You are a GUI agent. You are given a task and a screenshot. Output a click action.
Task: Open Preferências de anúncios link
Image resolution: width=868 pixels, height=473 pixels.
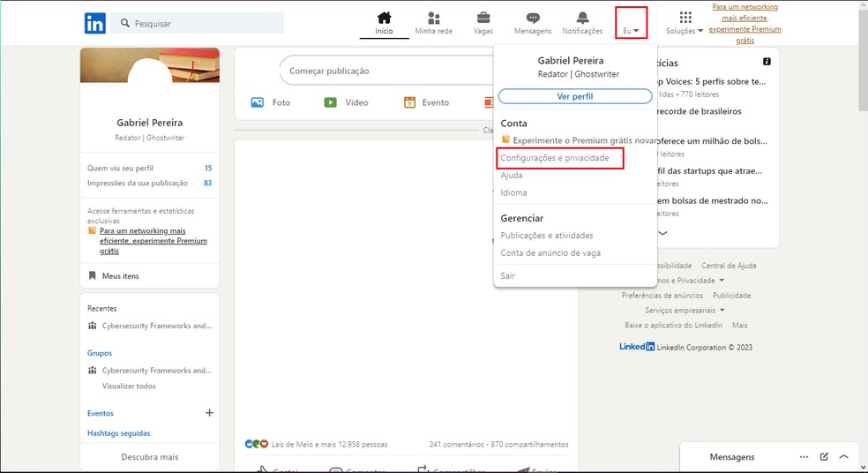pyautogui.click(x=662, y=296)
